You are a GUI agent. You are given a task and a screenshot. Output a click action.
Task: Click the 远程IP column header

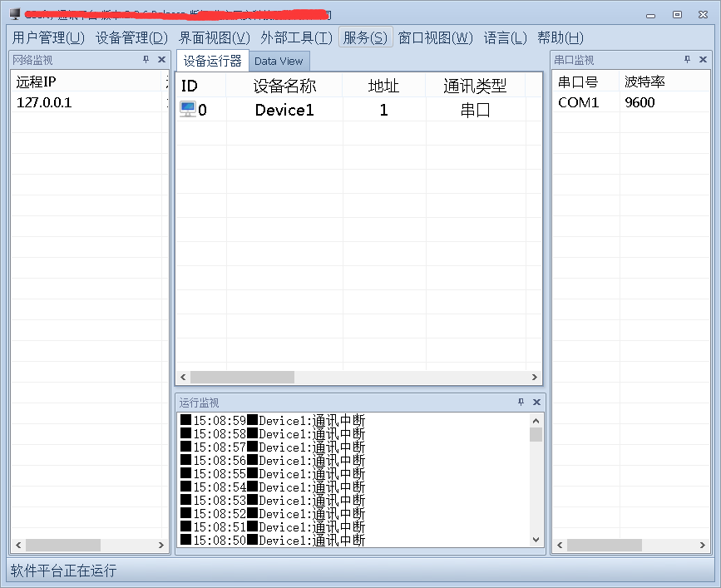click(x=86, y=82)
